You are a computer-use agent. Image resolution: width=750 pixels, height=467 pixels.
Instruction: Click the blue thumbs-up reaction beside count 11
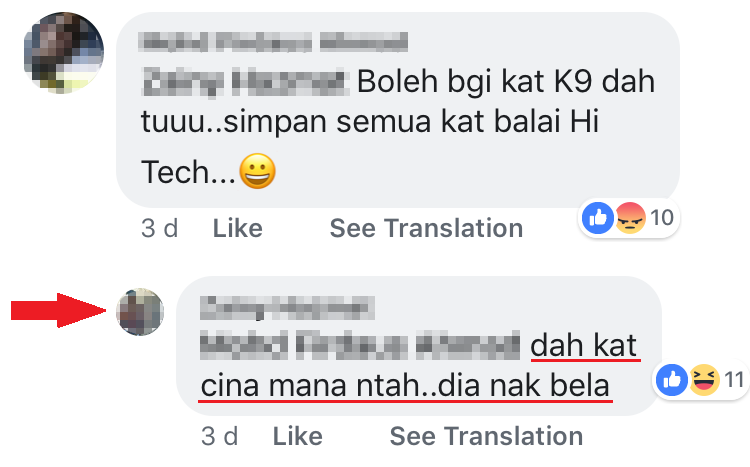tap(671, 379)
